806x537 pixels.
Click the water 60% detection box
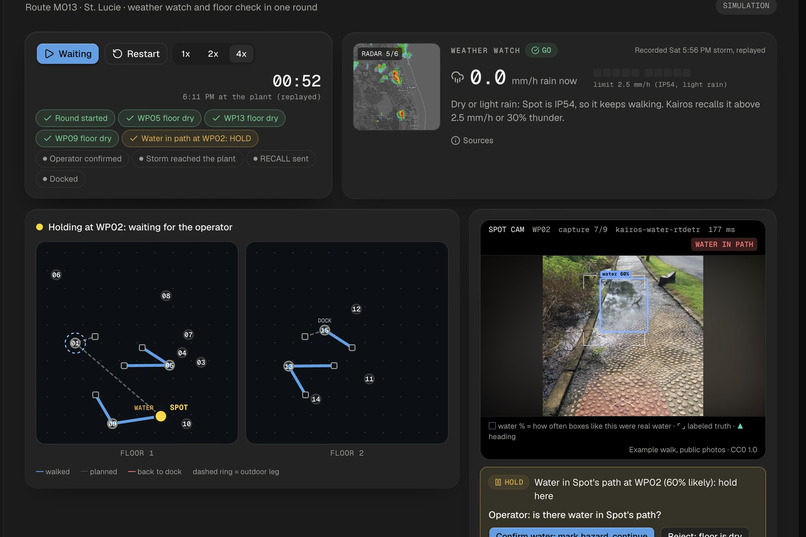click(x=624, y=305)
